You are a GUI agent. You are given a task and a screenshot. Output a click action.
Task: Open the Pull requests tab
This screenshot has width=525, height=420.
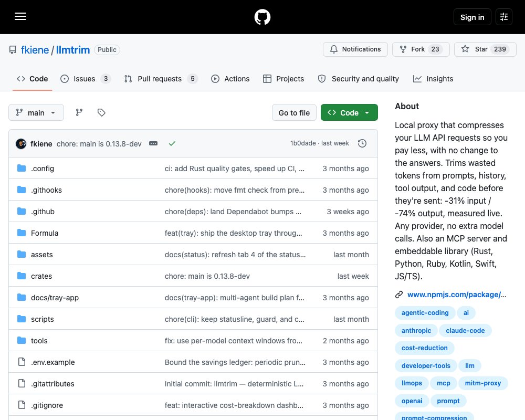[x=161, y=79]
